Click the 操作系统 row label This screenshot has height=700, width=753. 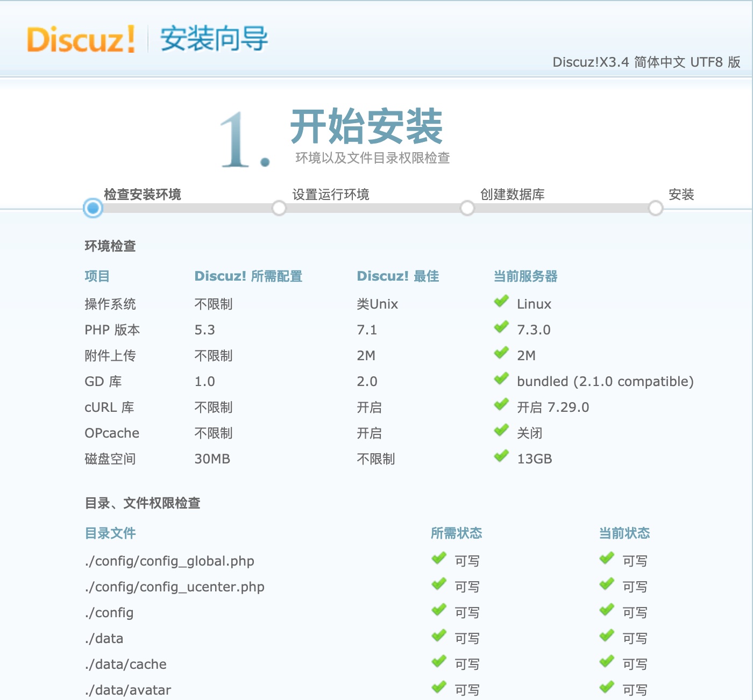point(110,304)
